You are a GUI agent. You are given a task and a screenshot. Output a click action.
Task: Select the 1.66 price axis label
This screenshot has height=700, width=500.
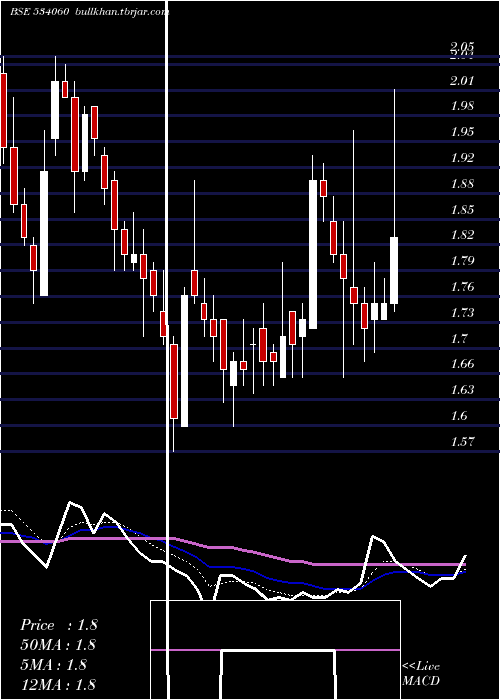pos(462,364)
